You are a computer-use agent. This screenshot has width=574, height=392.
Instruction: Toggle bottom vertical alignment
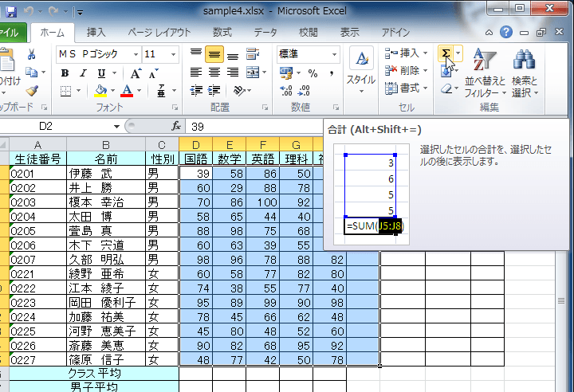tap(233, 54)
